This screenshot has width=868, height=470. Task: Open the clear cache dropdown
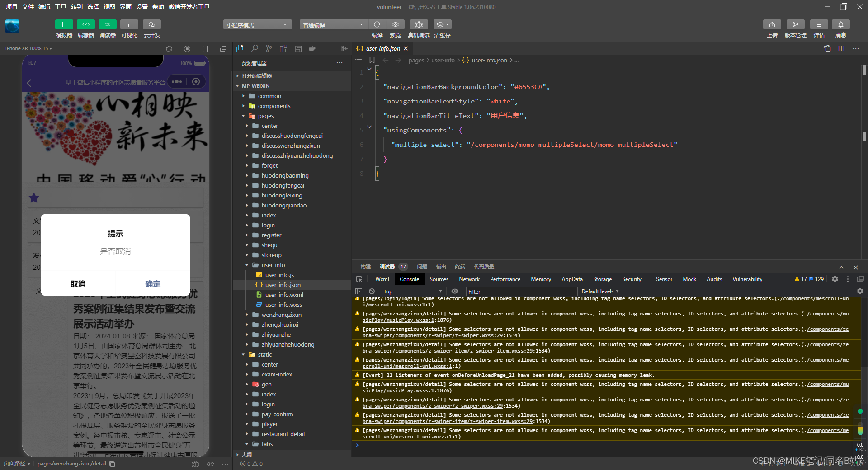click(443, 24)
